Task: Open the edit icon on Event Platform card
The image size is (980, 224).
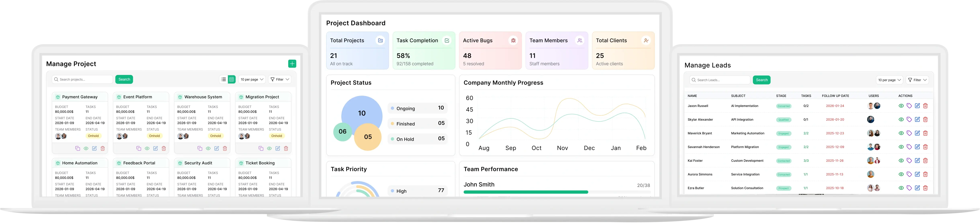Action: (x=156, y=149)
